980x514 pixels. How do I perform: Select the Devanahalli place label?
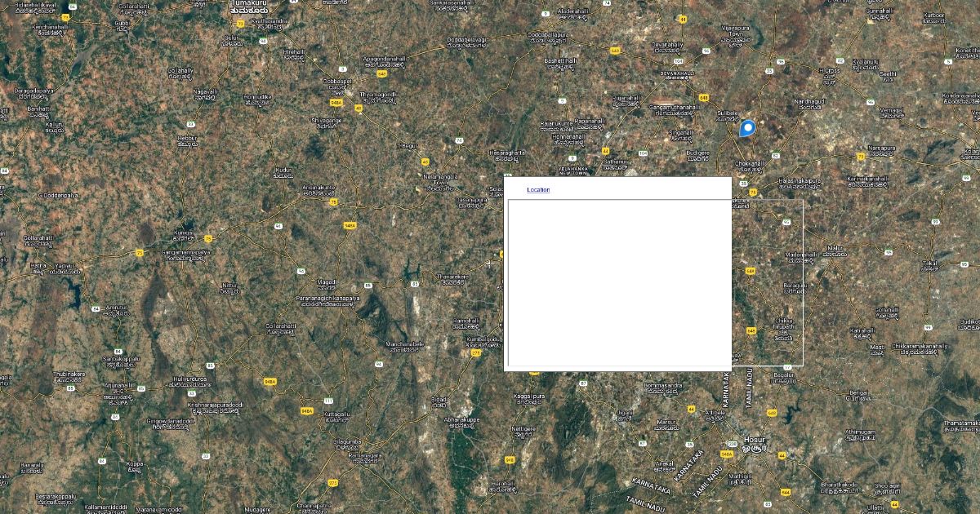click(677, 73)
